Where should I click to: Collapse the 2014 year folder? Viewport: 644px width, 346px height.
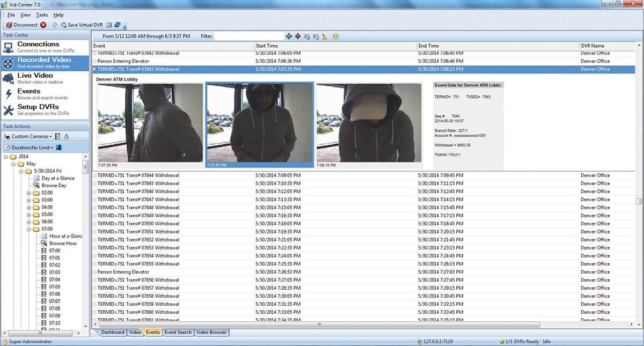pos(6,157)
